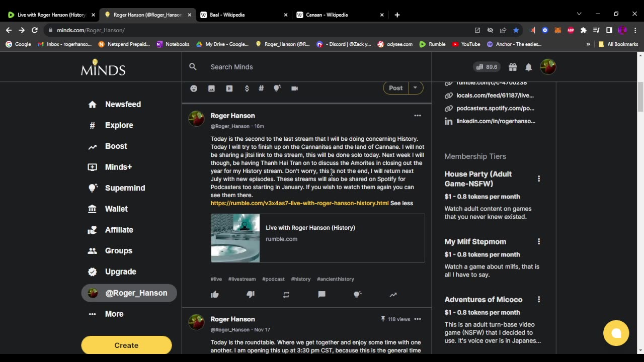Screen dimensions: 644x362
Task: Click the emoji icon in post composer
Action: click(x=194, y=88)
